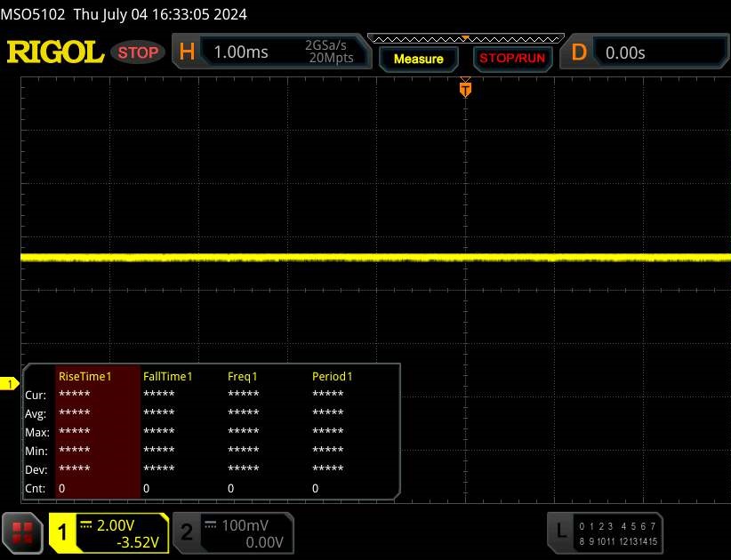This screenshot has height=560, width=731.
Task: Click the orange D delay icon
Action: (x=579, y=52)
